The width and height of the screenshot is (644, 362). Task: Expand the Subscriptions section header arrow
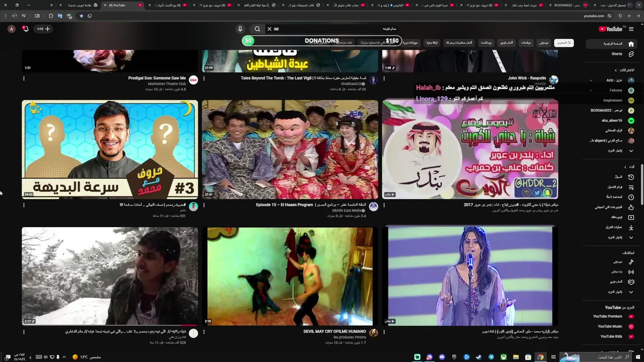tap(616, 70)
